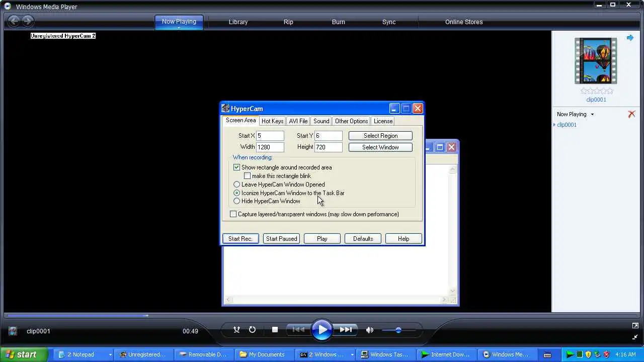This screenshot has height=362, width=644.
Task: Click the large blue Play button
Action: tap(322, 330)
